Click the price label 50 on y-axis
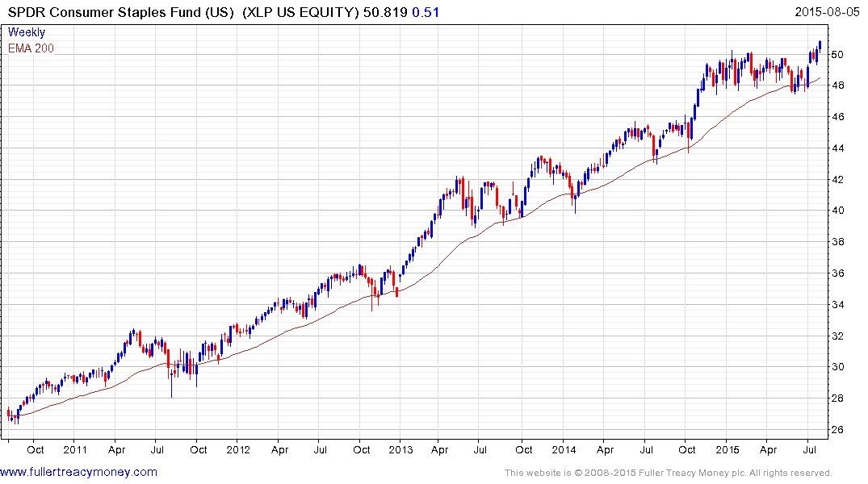 point(837,54)
